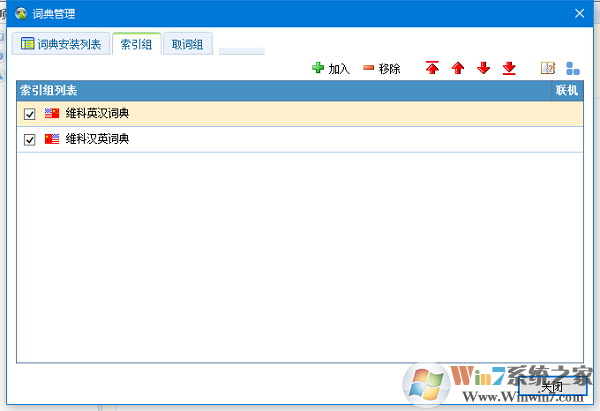Screen dimensions: 600x411
Task: Switch to the 取词组 tab
Action: pyautogui.click(x=188, y=44)
